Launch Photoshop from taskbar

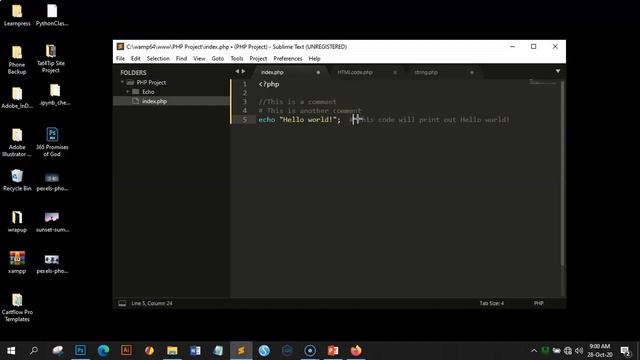[80, 350]
